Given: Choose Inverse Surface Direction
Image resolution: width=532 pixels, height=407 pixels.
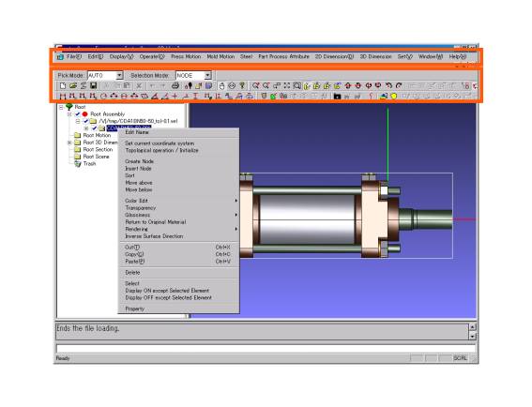Looking at the screenshot, I should [x=179, y=236].
